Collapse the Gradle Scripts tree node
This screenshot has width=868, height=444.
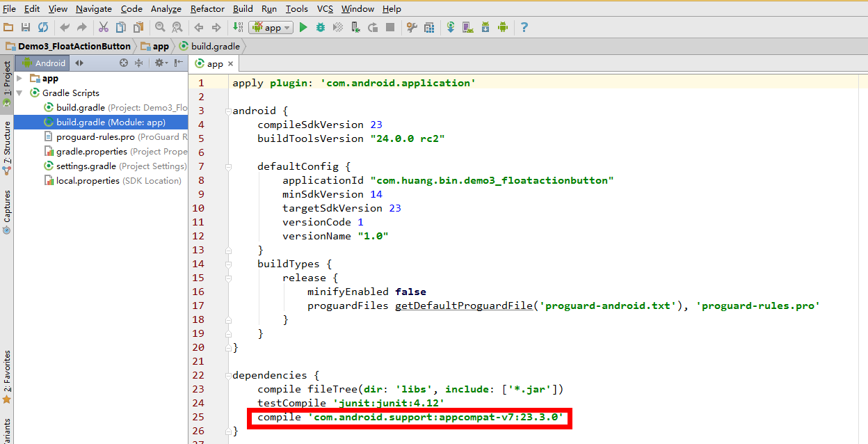click(x=19, y=93)
